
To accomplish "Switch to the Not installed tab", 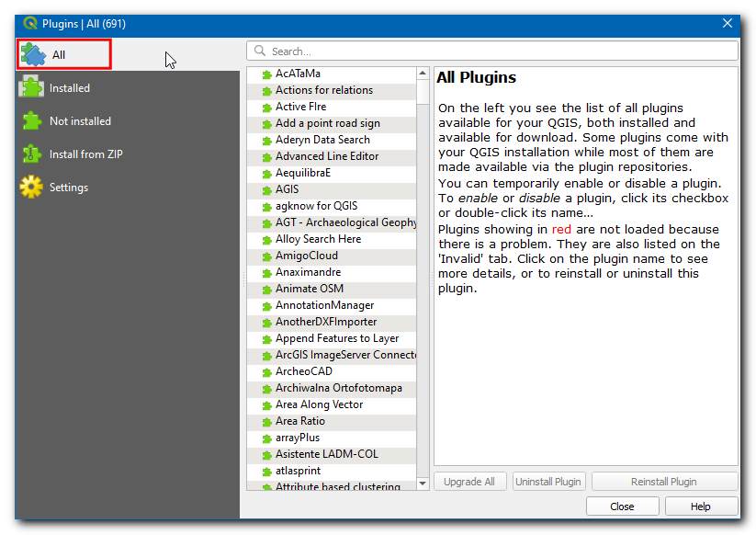I will tap(80, 121).
